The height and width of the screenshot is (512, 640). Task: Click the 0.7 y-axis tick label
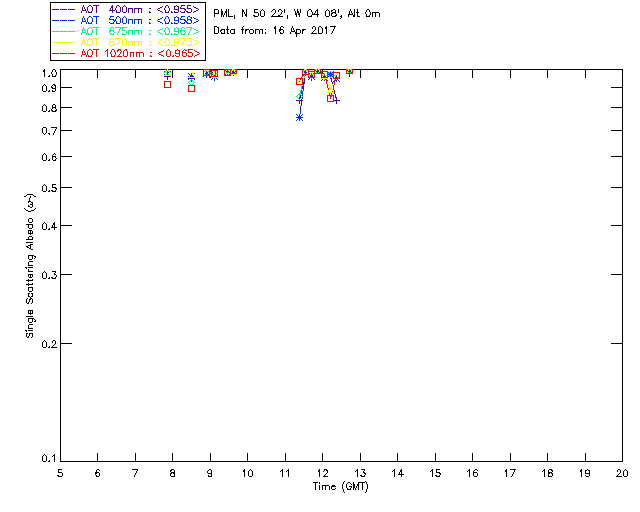(49, 131)
